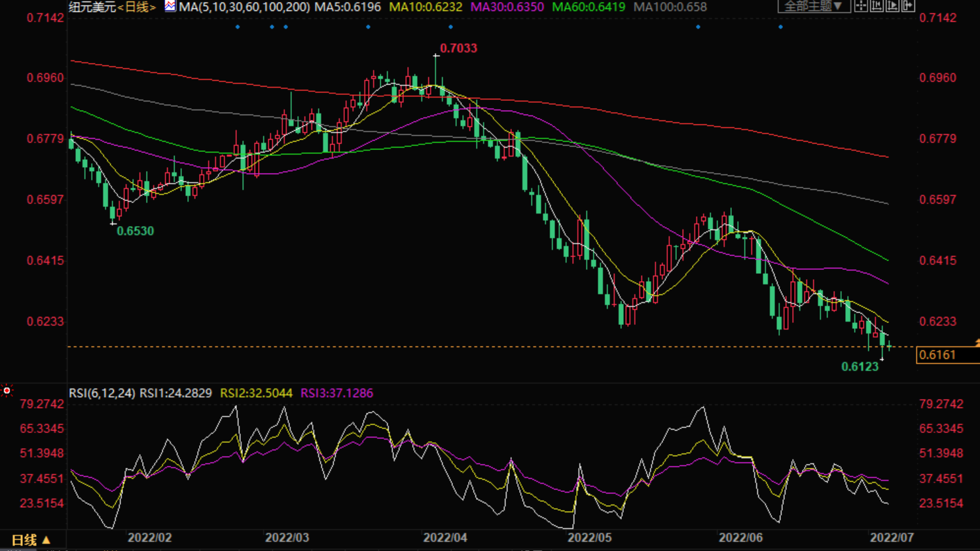The width and height of the screenshot is (980, 551).
Task: Open the 全部主题 dropdown
Action: coord(814,6)
